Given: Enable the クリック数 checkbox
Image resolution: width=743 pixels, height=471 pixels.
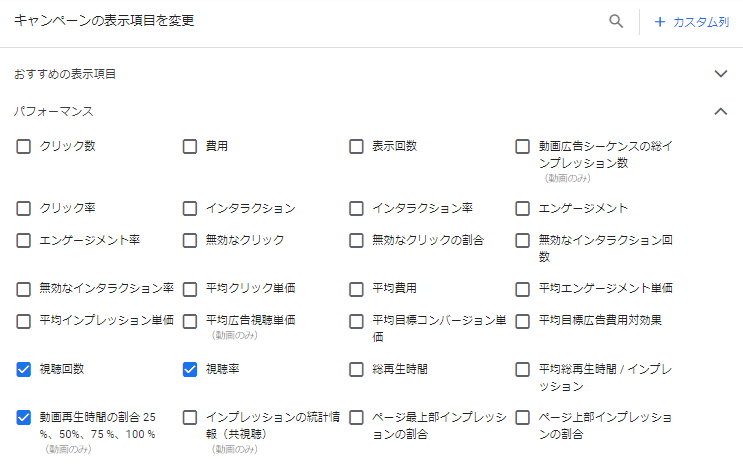Looking at the screenshot, I should (24, 146).
